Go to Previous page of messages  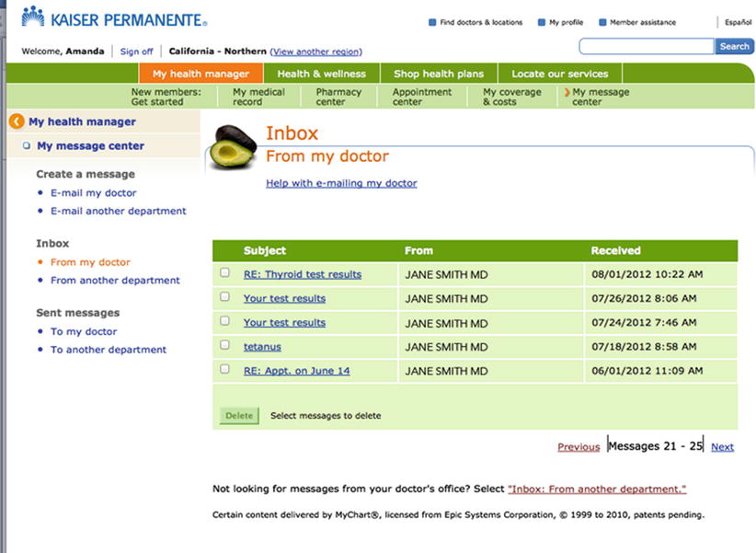coord(578,447)
